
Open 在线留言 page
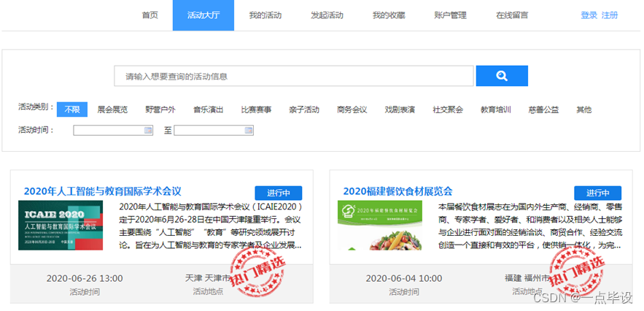click(512, 15)
